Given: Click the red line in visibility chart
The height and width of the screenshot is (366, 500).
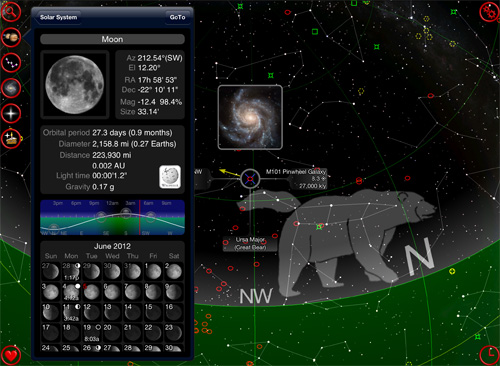Looking at the screenshot, I should [139, 217].
